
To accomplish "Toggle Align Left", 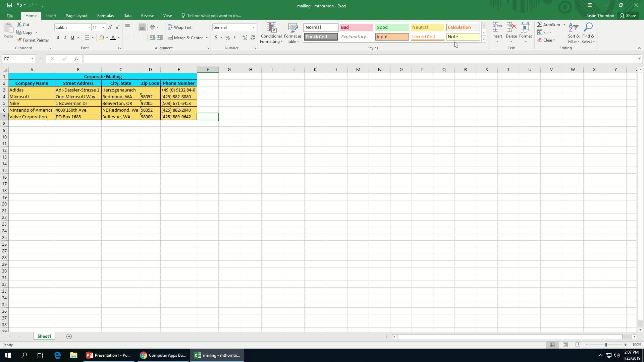I will (127, 38).
